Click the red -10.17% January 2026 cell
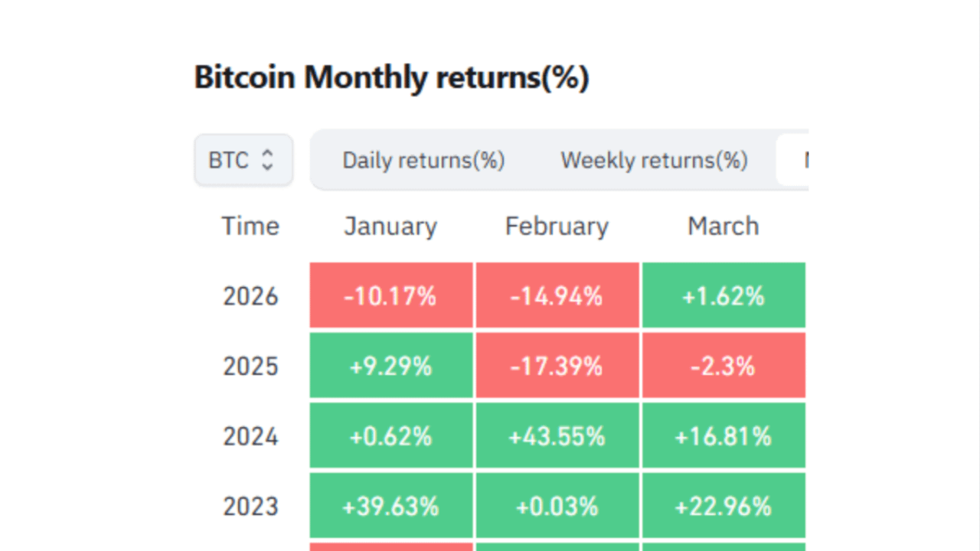This screenshot has width=980, height=551. [x=390, y=295]
